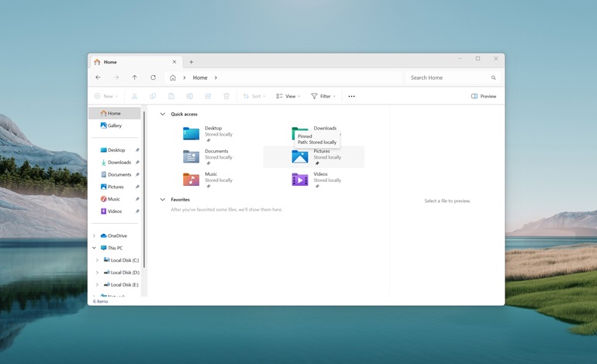Open the Music folder in Quick access
Image resolution: width=597 pixels, height=364 pixels.
192,180
